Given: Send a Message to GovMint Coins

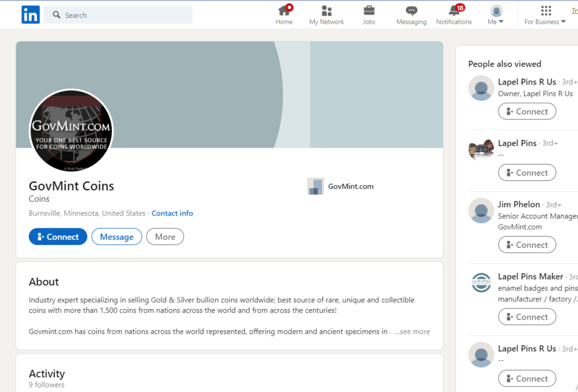Looking at the screenshot, I should click(x=116, y=236).
